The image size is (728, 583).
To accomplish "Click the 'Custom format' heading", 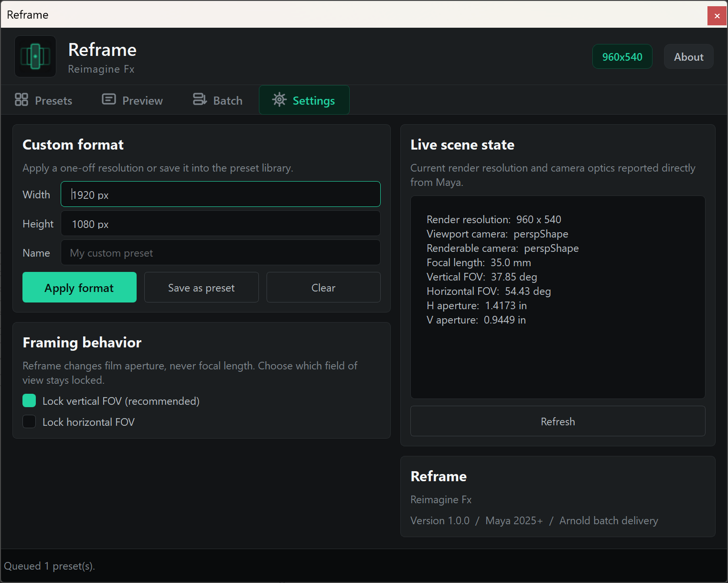I will coord(73,144).
